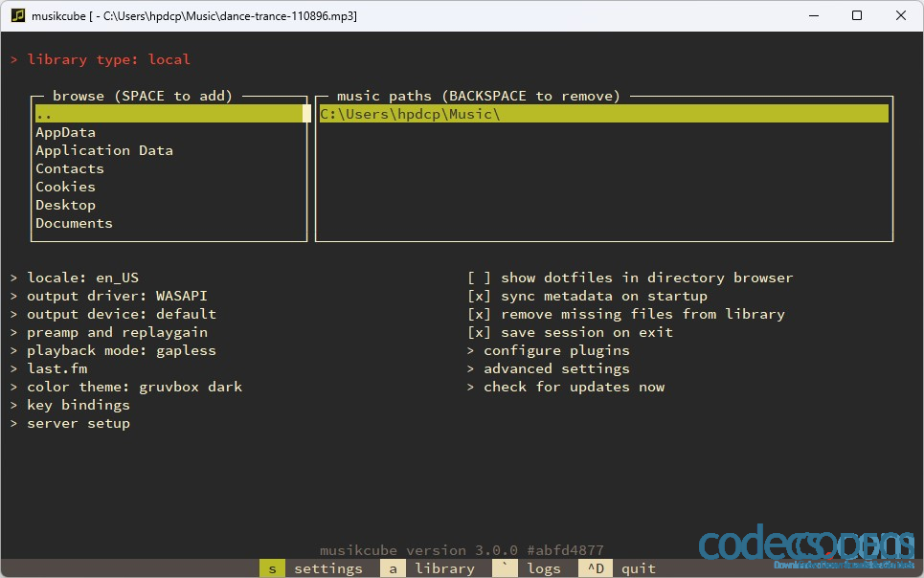This screenshot has width=924, height=578.
Task: Select AppData in the browse list
Action: 65,133
